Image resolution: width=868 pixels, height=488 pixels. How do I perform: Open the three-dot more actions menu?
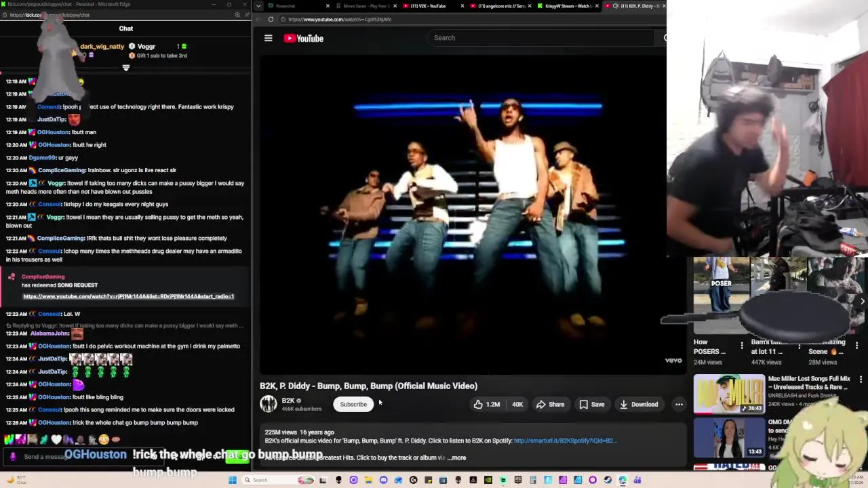coord(679,404)
